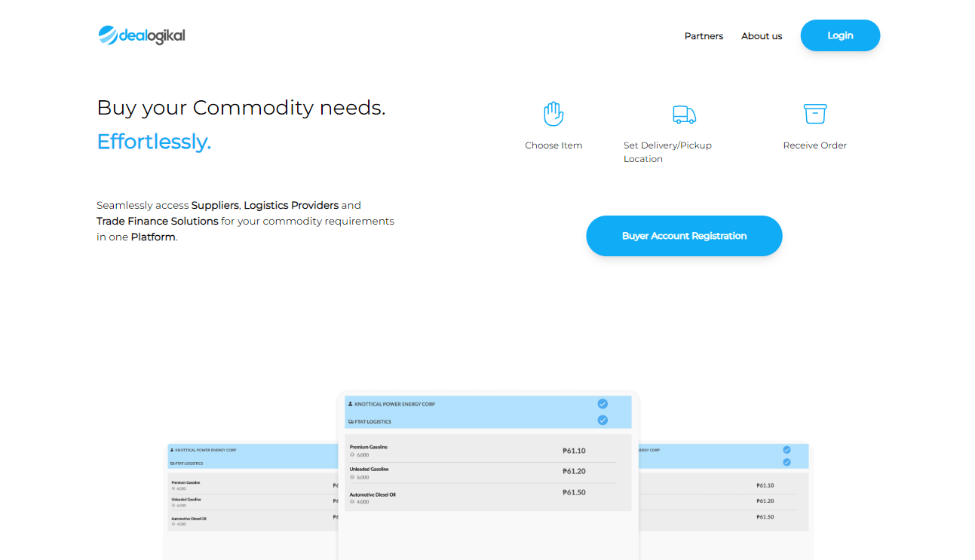Screen dimensions: 975x560
Task: Click the delivery truck icon
Action: [684, 115]
